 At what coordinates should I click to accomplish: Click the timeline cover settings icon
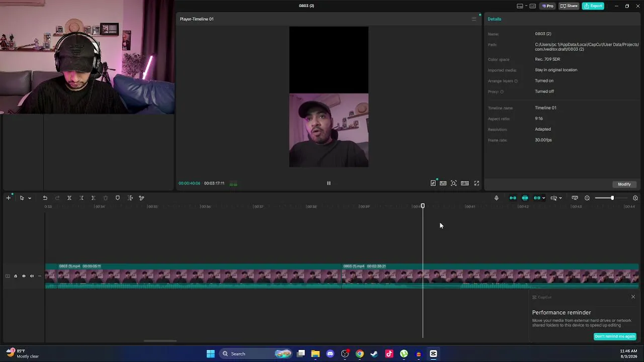pos(575,198)
